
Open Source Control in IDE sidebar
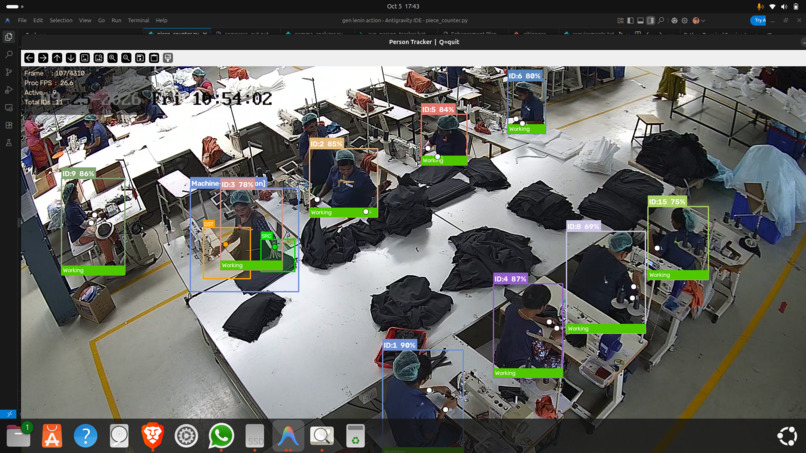[9, 73]
